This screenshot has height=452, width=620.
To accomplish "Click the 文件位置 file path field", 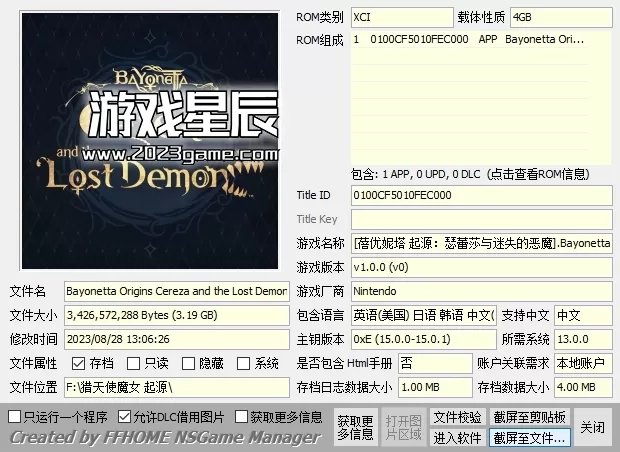I will coord(176,387).
